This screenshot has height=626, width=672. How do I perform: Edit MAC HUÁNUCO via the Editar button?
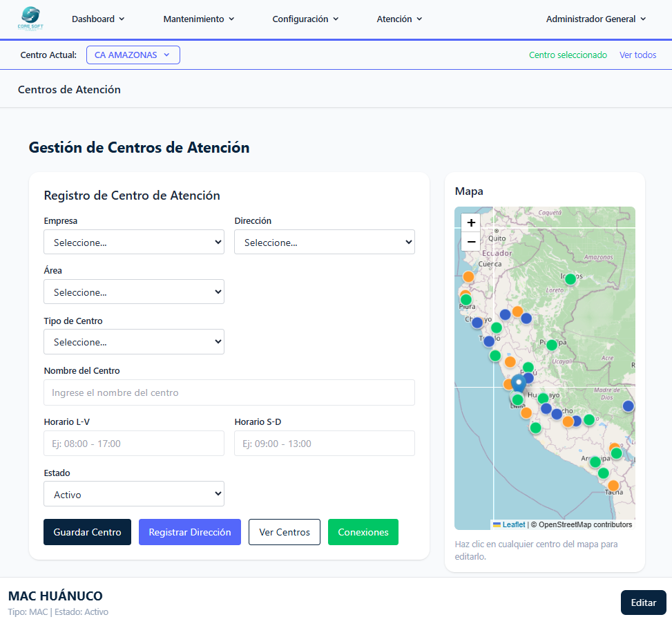click(x=643, y=602)
